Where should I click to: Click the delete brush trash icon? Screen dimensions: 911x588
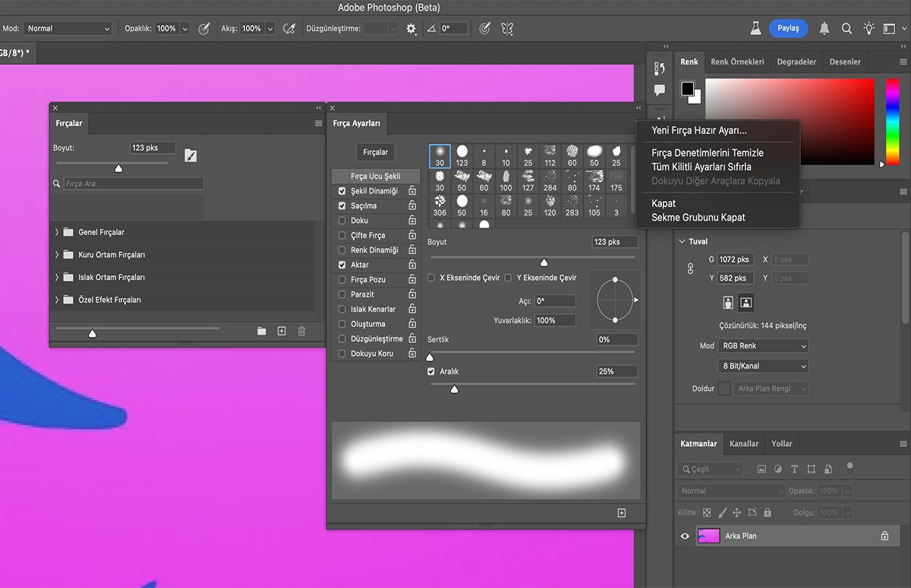[301, 331]
